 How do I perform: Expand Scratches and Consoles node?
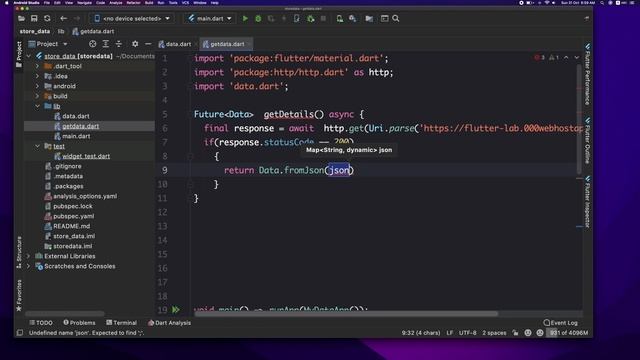29,266
